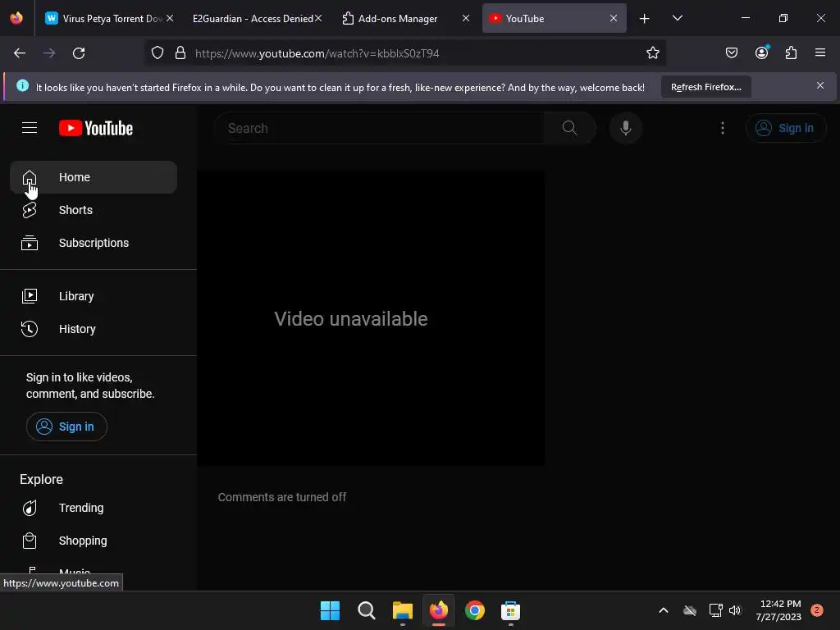Click the Firefox logo in tab bar
This screenshot has width=840, height=630.
coord(16,18)
